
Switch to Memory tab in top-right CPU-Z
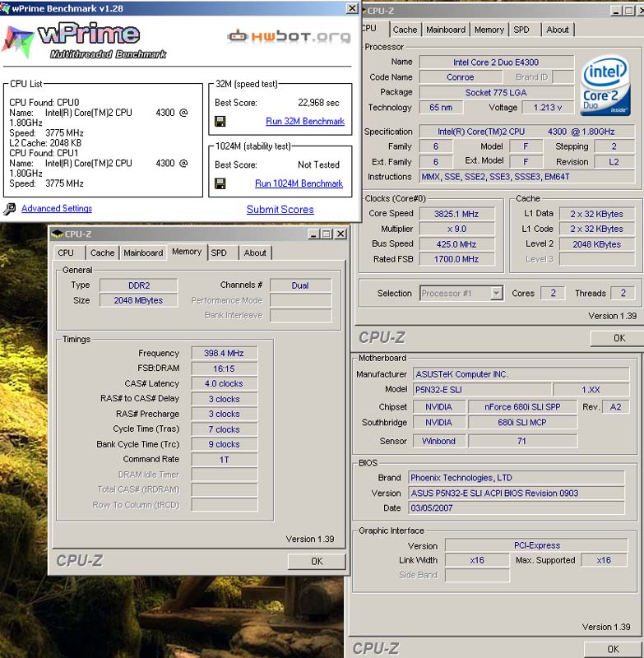[489, 30]
